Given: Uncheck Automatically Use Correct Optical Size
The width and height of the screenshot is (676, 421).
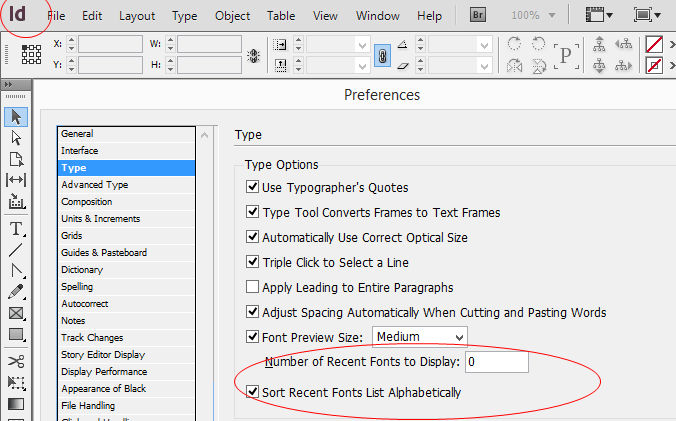Looking at the screenshot, I should point(252,237).
